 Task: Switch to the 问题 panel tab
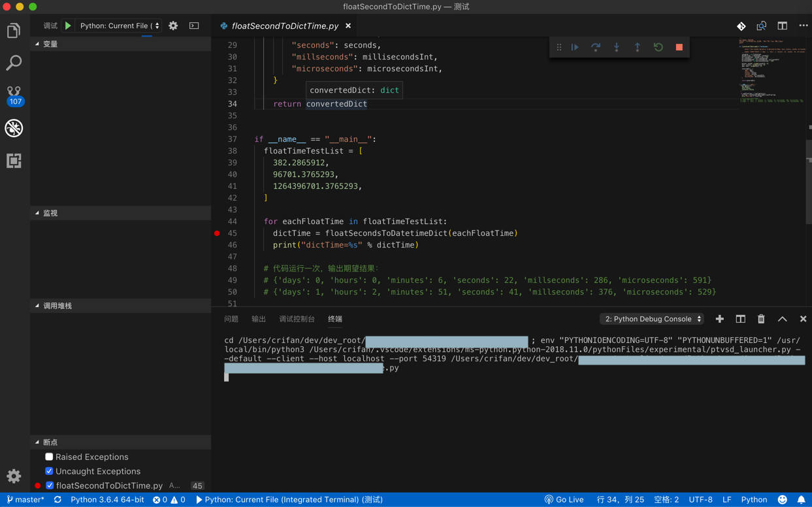[231, 319]
